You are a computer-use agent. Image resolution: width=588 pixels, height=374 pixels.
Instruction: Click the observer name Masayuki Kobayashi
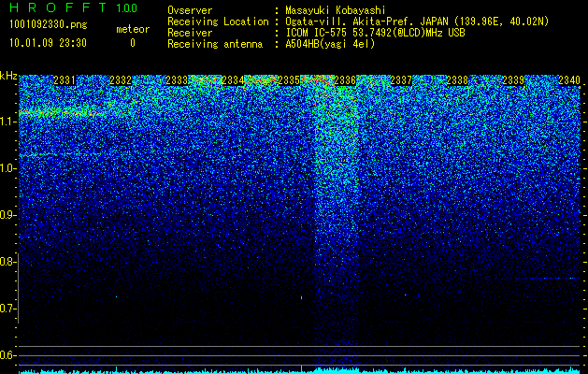click(x=335, y=10)
